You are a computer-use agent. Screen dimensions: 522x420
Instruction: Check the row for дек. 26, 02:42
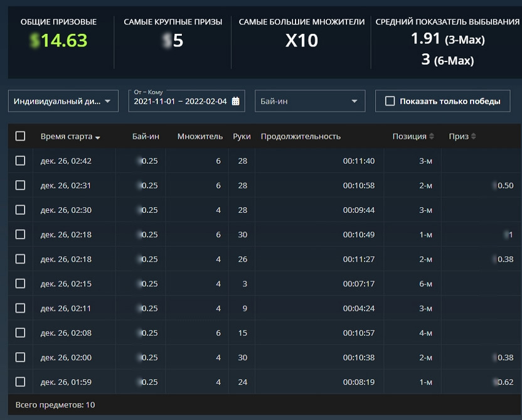(x=20, y=161)
